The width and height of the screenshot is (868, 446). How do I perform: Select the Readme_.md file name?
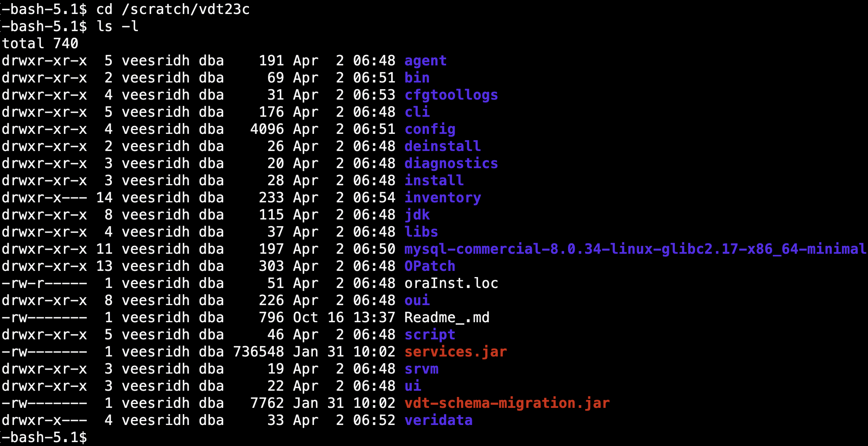click(447, 318)
